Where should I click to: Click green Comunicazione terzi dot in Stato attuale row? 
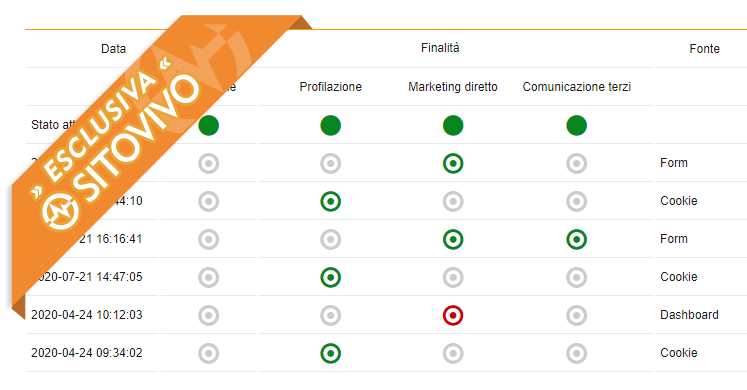[576, 125]
